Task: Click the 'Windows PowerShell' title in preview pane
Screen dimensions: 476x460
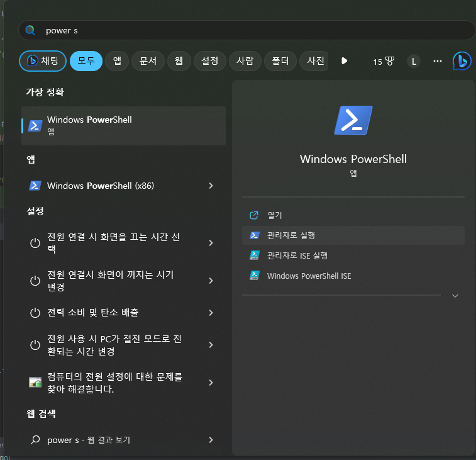Action: (353, 159)
